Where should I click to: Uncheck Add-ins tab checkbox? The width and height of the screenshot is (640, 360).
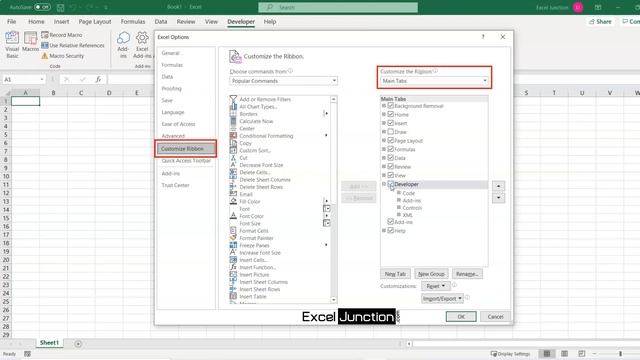click(391, 222)
